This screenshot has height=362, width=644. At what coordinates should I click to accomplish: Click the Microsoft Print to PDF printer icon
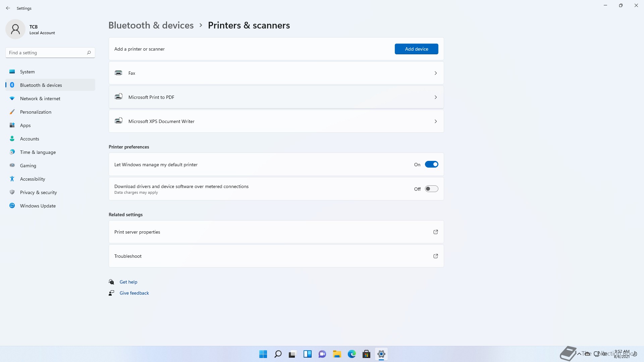click(x=118, y=97)
